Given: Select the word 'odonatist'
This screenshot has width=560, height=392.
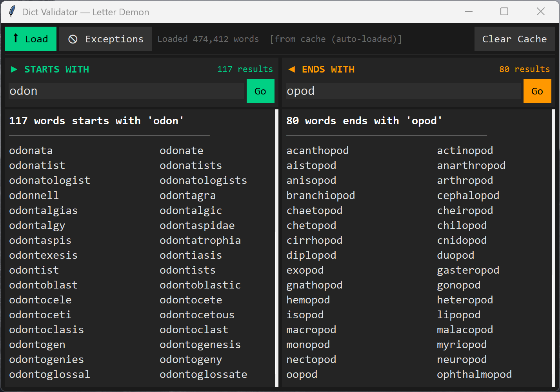Looking at the screenshot, I should [37, 165].
